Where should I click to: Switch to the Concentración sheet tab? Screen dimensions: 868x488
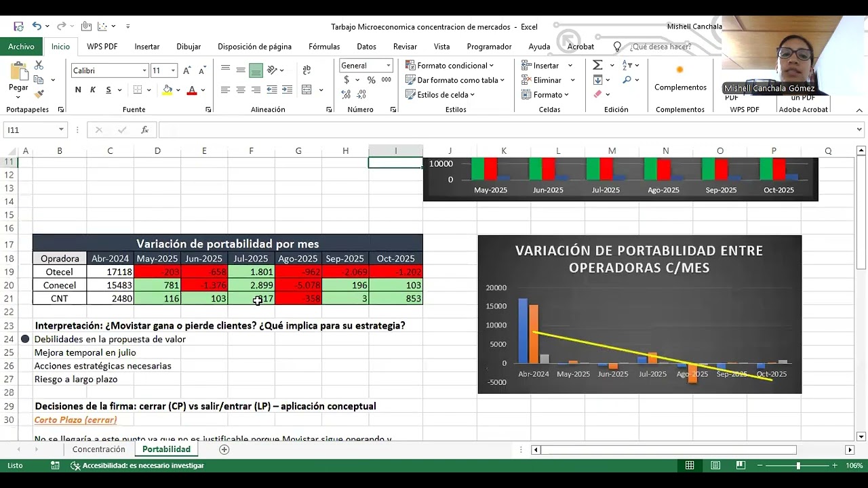tap(99, 449)
